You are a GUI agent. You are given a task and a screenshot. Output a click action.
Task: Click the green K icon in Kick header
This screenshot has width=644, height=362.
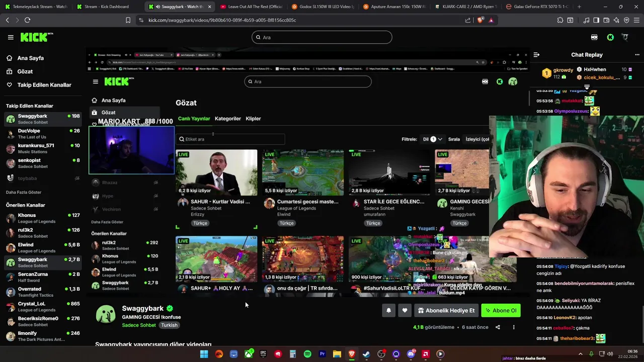610,37
